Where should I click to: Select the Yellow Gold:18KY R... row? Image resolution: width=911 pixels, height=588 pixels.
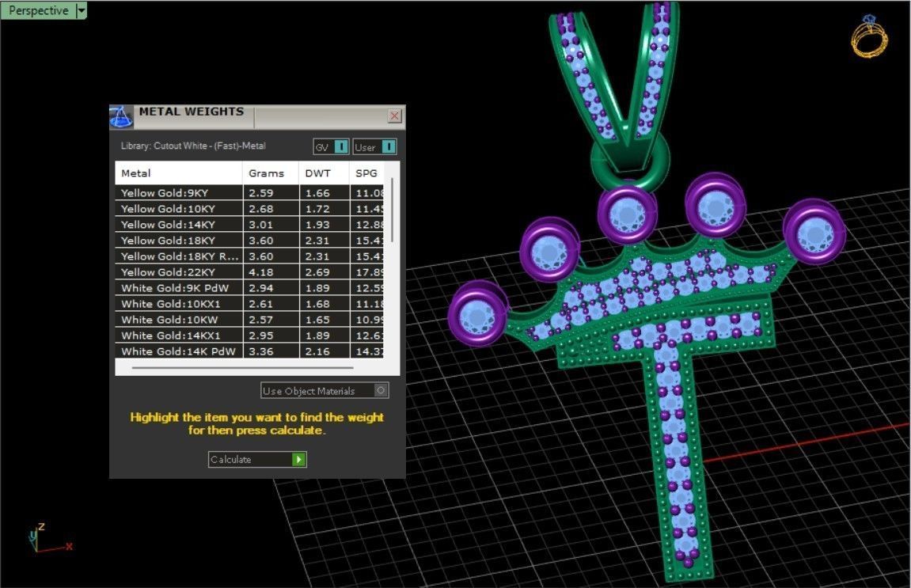point(249,256)
